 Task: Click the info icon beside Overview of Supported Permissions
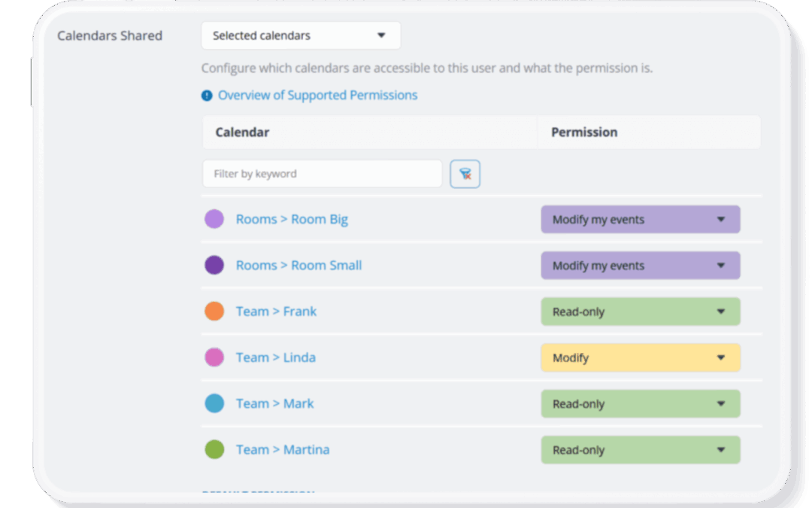coord(206,95)
